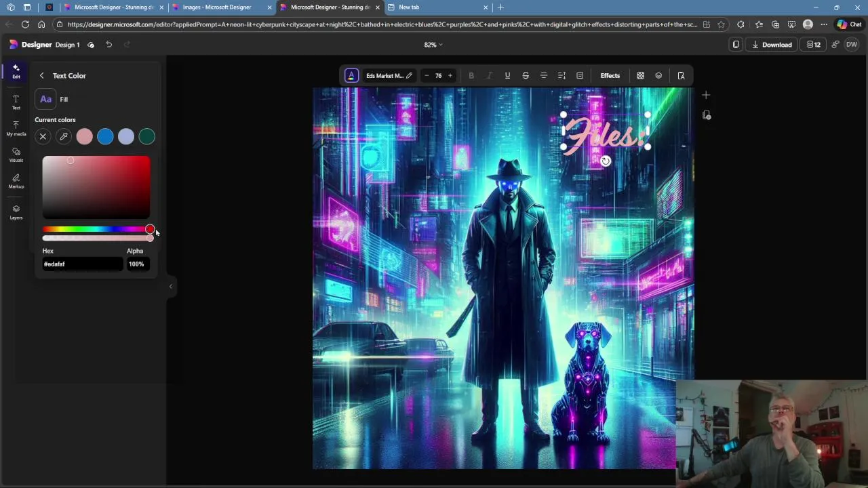Open the Edit sidebar tool
Image resolution: width=868 pixels, height=488 pixels.
[16, 71]
